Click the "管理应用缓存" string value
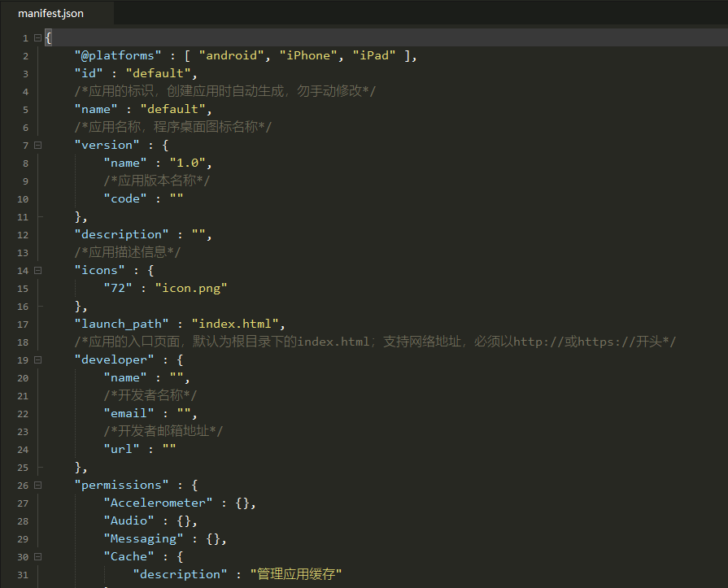The width and height of the screenshot is (728, 588). (x=296, y=574)
